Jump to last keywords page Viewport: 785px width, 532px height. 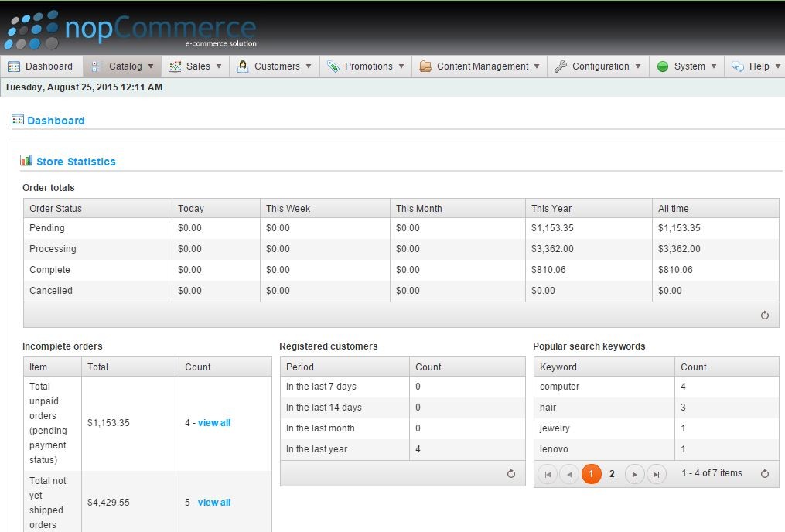click(x=656, y=474)
